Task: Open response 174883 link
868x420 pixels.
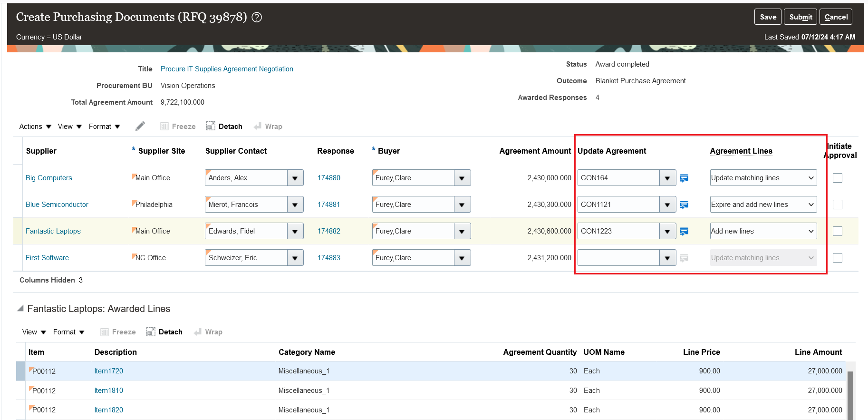Action: click(x=329, y=258)
